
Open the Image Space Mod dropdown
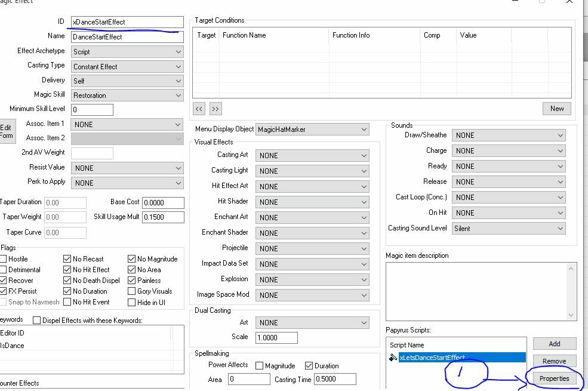312,295
